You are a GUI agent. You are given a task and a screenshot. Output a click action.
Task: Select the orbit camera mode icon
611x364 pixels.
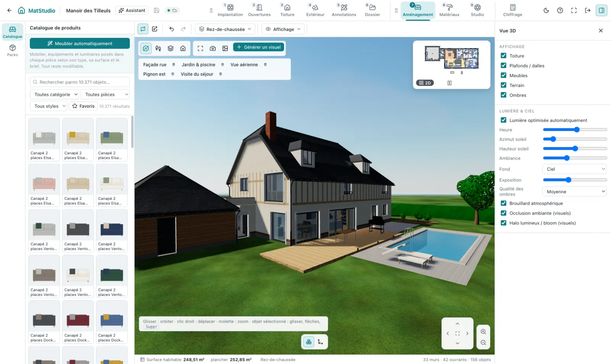(145, 48)
